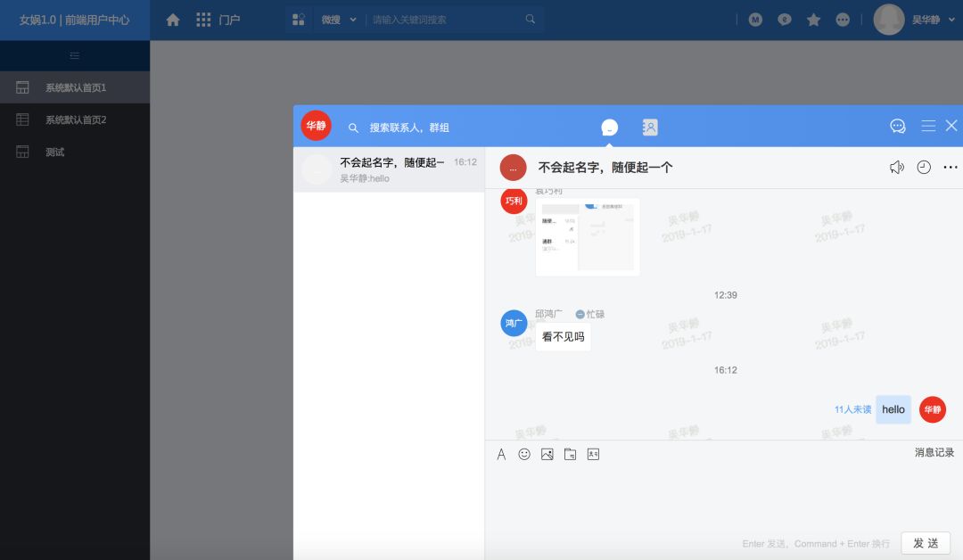963x560 pixels.
Task: Start new chat with speech bubbles icon
Action: tap(898, 126)
